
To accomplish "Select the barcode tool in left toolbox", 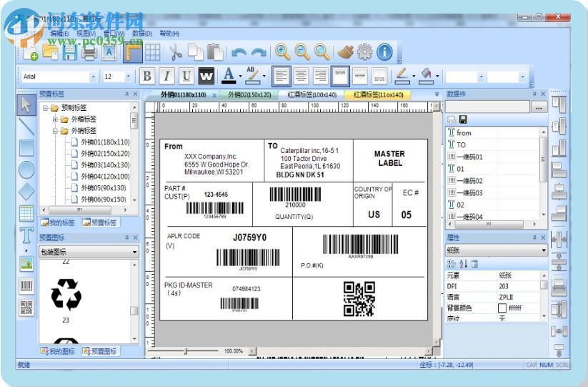I will point(26,287).
